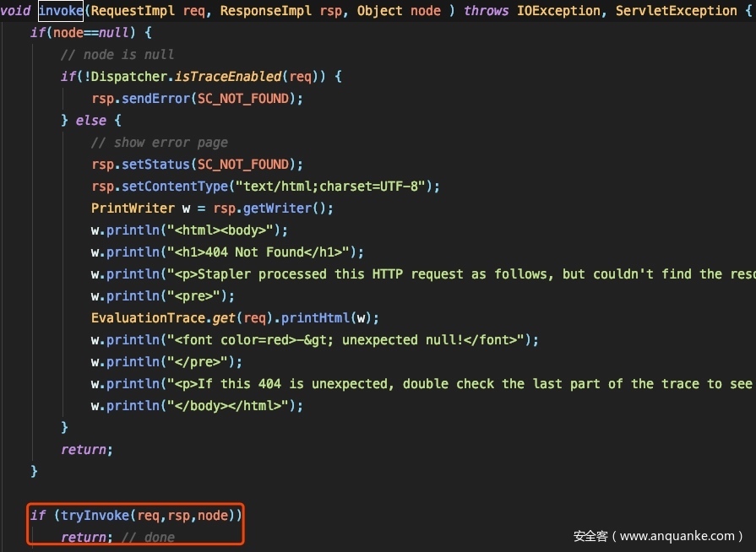
Task: Click 'ServletException' in method signature
Action: [676, 11]
